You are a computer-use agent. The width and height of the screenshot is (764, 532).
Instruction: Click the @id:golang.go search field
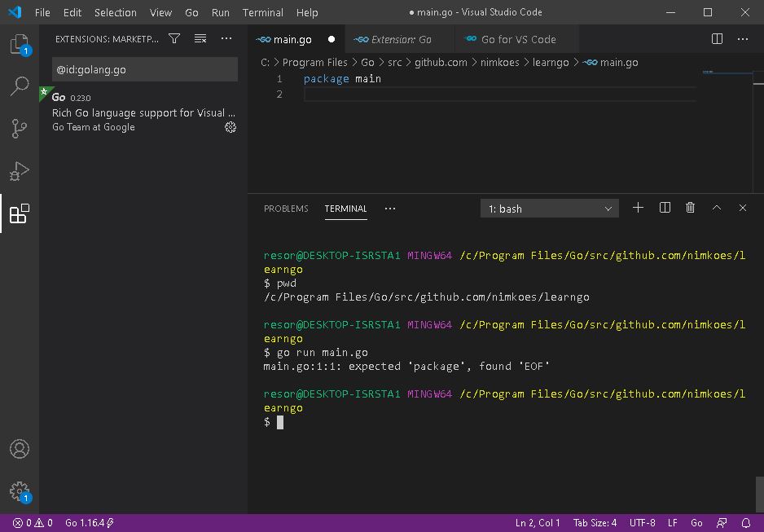[x=145, y=70]
